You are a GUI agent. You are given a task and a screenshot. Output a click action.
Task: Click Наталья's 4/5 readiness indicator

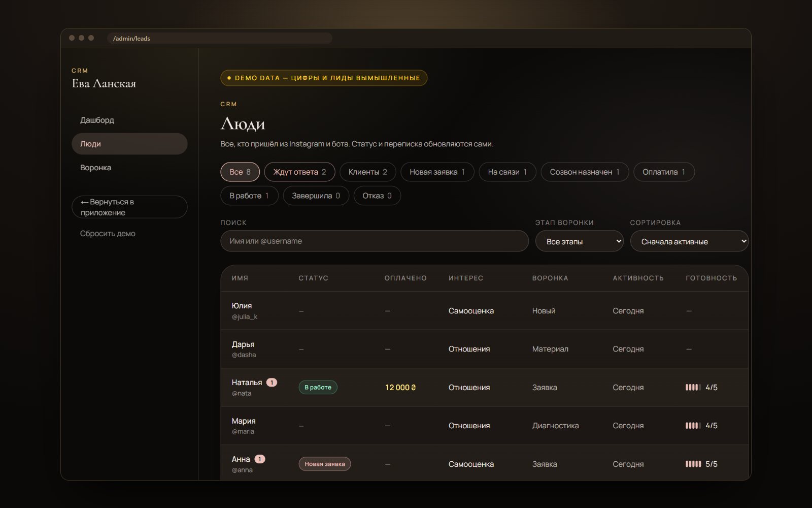701,388
